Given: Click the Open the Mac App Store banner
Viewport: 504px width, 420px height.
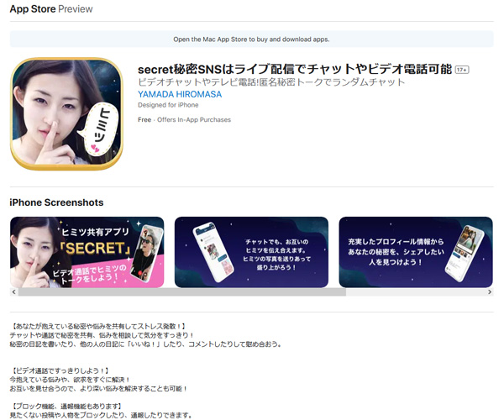Looking at the screenshot, I should 252,39.
